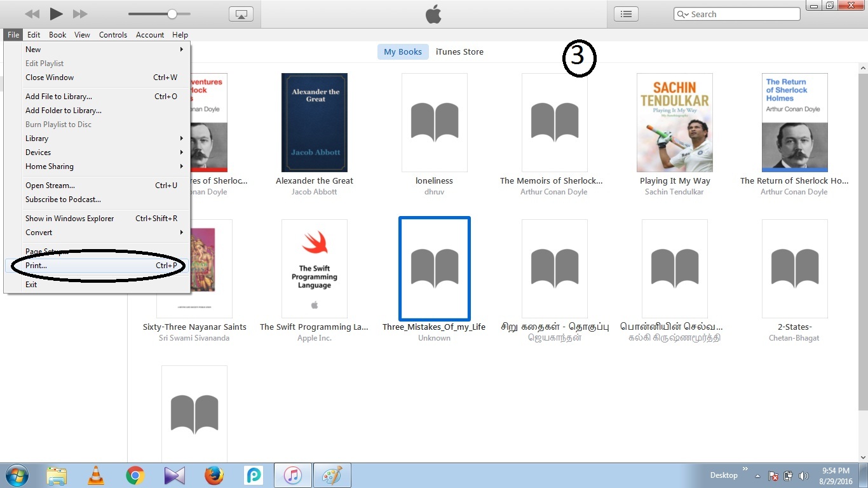Viewport: 868px width, 488px height.
Task: Select the பொன்னியின் செல்வ... book cover
Action: pyautogui.click(x=675, y=269)
